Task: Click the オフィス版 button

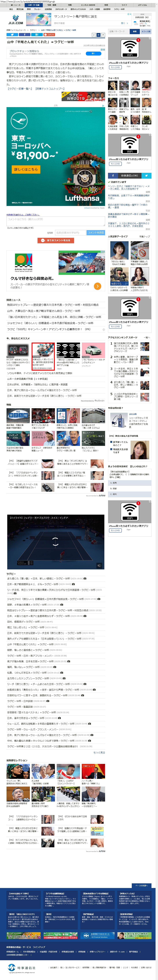Action: (146, 32)
